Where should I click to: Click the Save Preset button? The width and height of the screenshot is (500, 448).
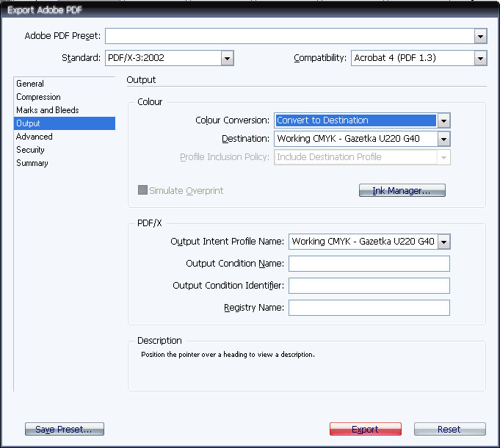pos(65,429)
